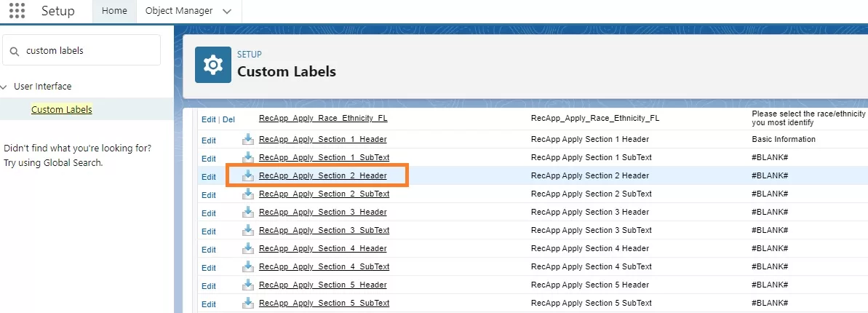Edit the RecApp_Apply_Section_5_Header row

(209, 286)
